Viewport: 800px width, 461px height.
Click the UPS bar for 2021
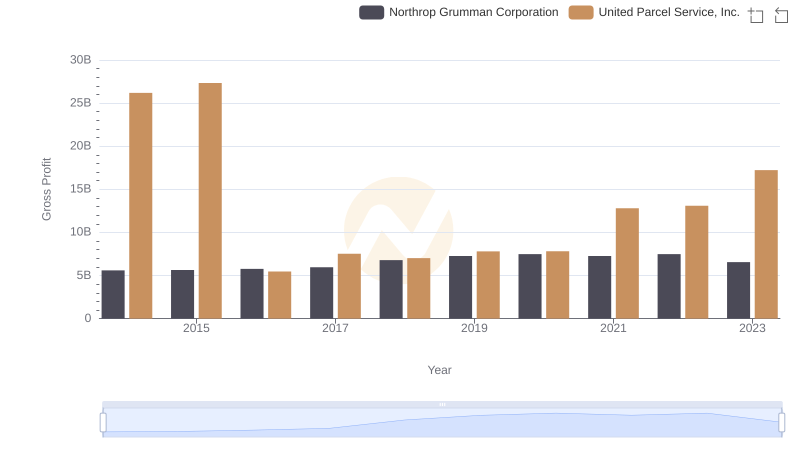[627, 264]
